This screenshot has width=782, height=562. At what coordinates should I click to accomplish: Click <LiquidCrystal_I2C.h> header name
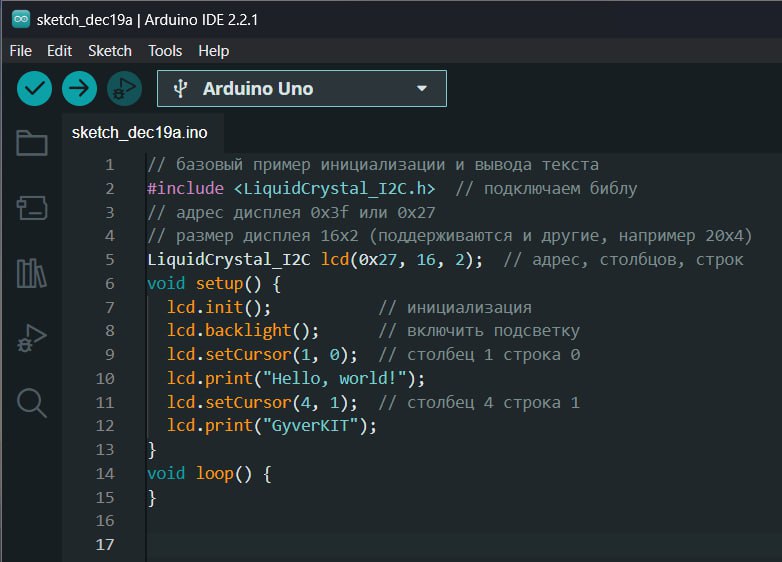pyautogui.click(x=334, y=188)
